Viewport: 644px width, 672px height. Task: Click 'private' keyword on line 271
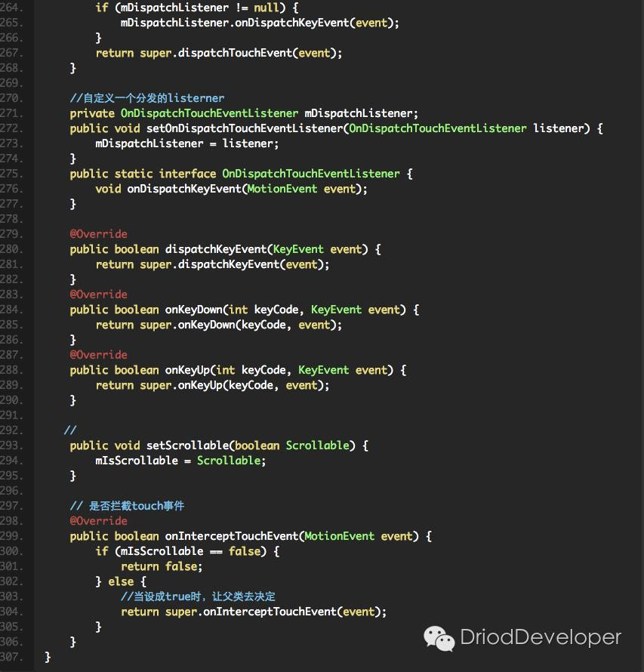[x=92, y=113]
